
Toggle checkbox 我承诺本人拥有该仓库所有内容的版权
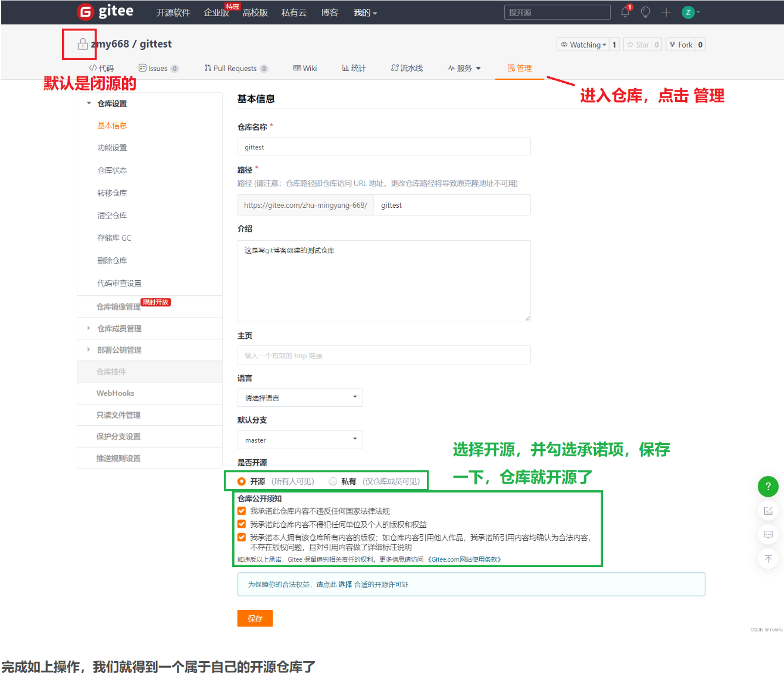[x=242, y=537]
